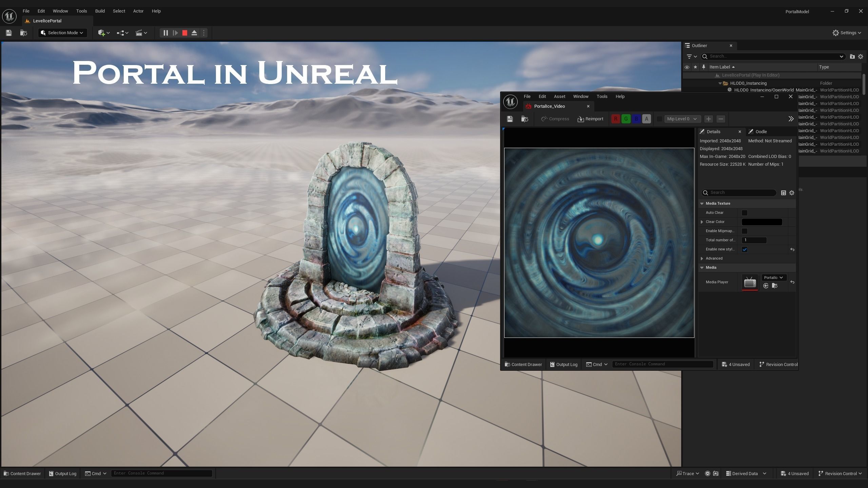Save the current level with the floppy icon
868x488 pixels.
[9, 33]
